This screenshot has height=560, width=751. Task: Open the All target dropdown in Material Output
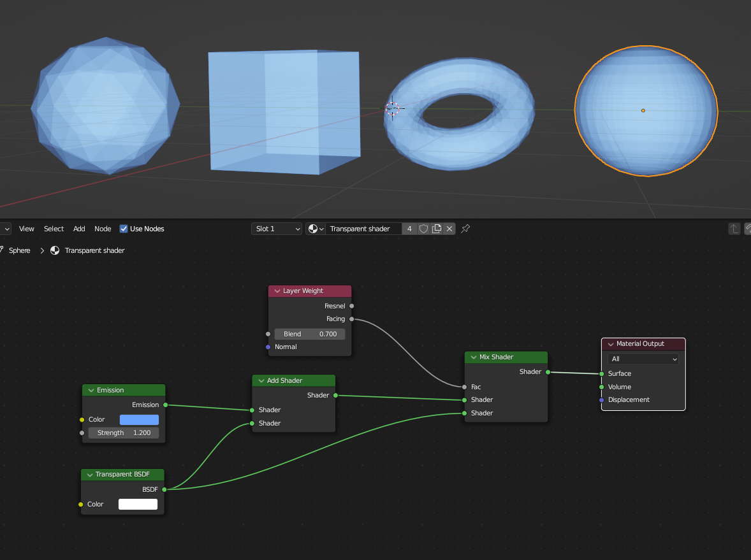pyautogui.click(x=642, y=358)
